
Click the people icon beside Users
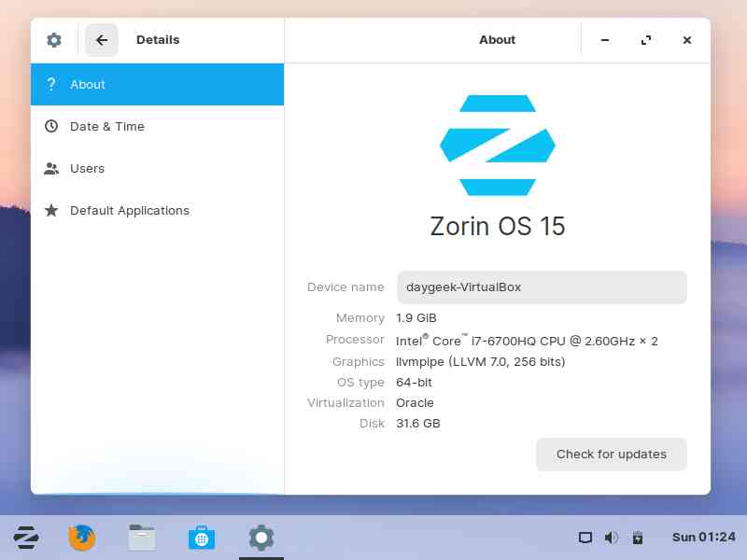(51, 168)
